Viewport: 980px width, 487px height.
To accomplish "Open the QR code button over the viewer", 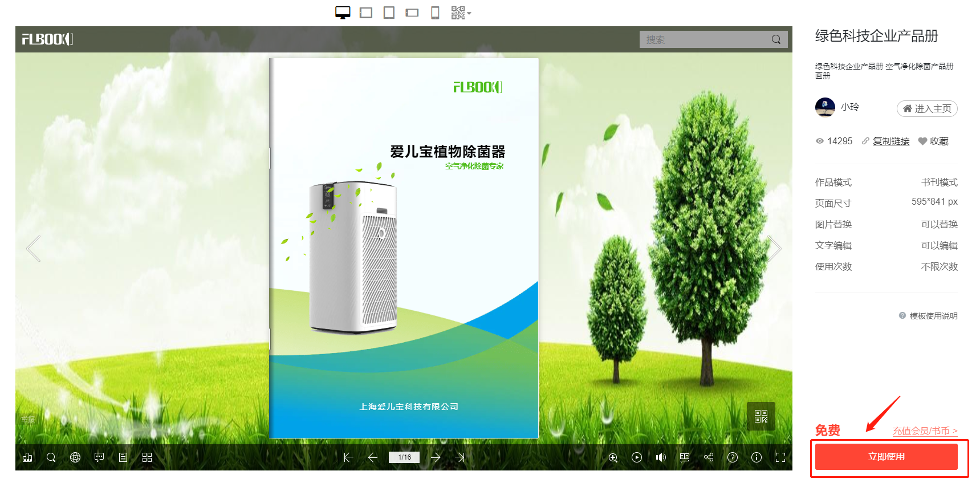I will (x=761, y=416).
